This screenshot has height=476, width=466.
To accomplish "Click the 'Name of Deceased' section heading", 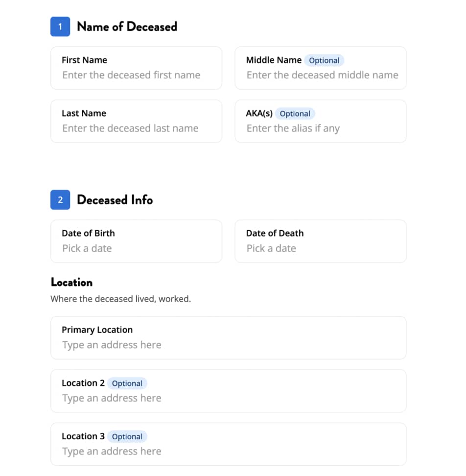I will click(127, 26).
